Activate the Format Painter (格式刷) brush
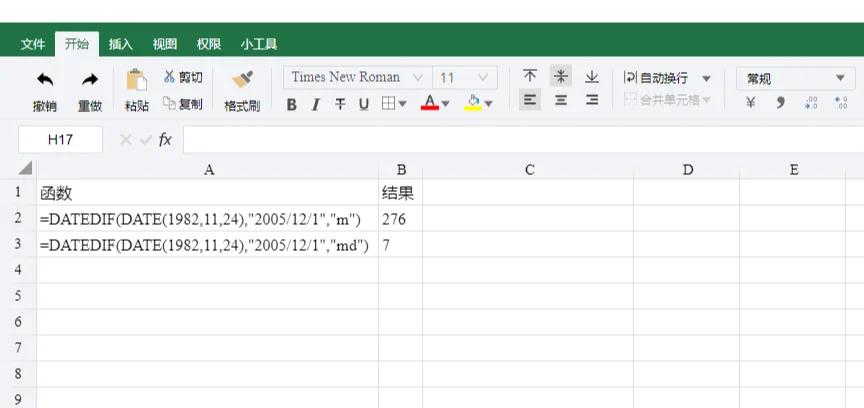The height and width of the screenshot is (408, 864). (x=242, y=80)
